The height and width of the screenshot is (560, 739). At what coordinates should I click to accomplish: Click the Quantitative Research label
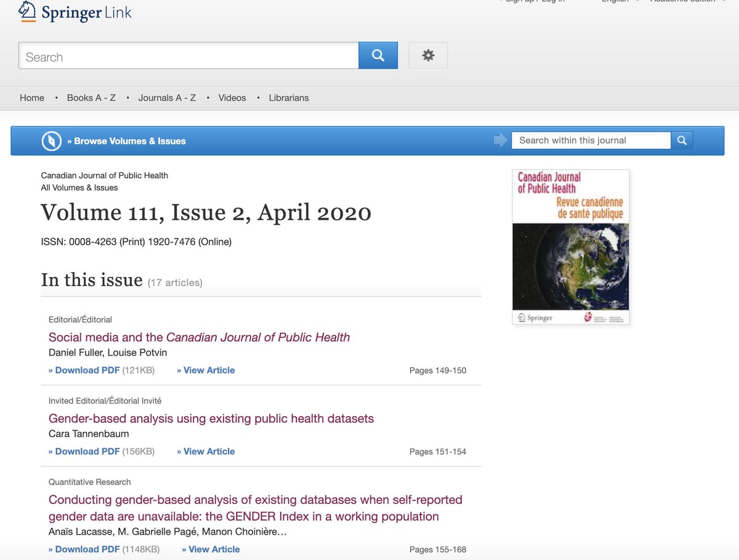pos(90,482)
